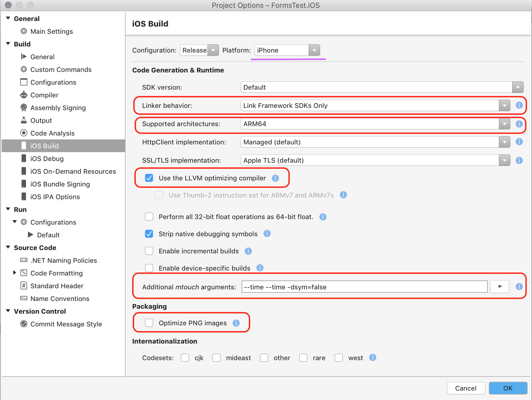Click info icon for LLVM optimizing compiler
532x400 pixels.
pyautogui.click(x=275, y=178)
